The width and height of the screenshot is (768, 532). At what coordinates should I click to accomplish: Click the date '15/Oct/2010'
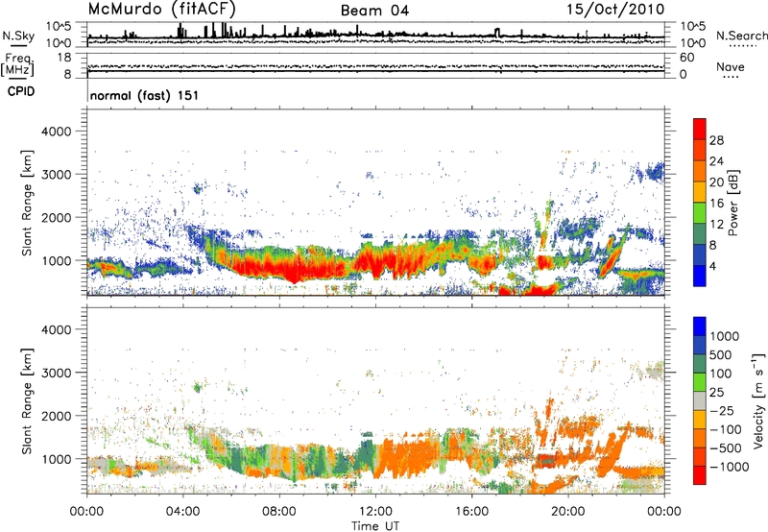(x=615, y=10)
